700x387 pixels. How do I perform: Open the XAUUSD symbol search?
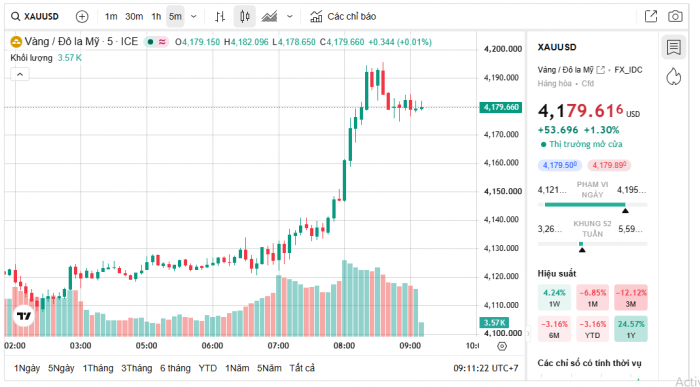tap(35, 17)
